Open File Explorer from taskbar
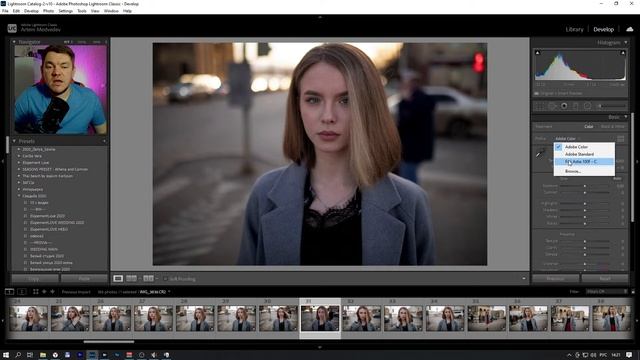The height and width of the screenshot is (360, 640). click(x=42, y=355)
